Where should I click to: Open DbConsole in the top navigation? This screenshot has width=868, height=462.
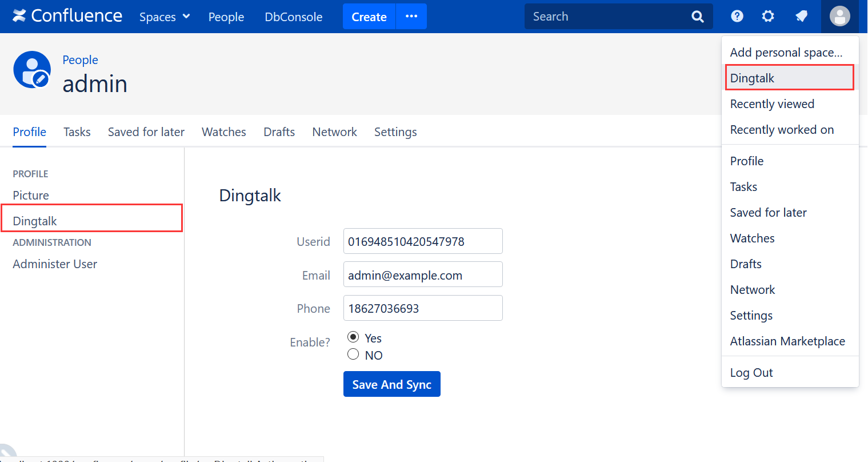[294, 17]
